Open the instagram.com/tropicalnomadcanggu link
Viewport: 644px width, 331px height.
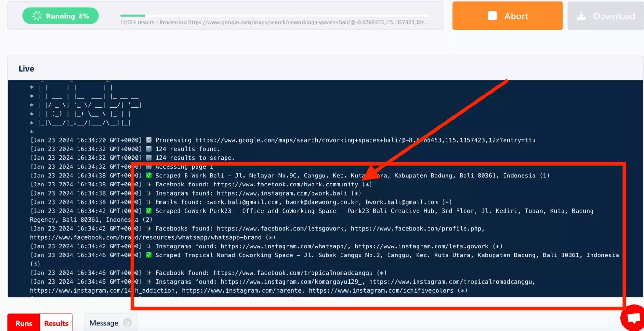(x=452, y=281)
